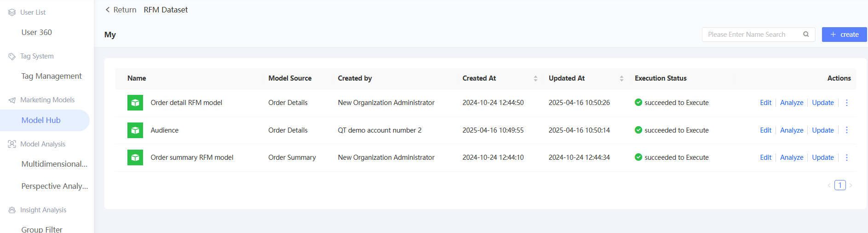Sort table by Updated At column

[621, 79]
